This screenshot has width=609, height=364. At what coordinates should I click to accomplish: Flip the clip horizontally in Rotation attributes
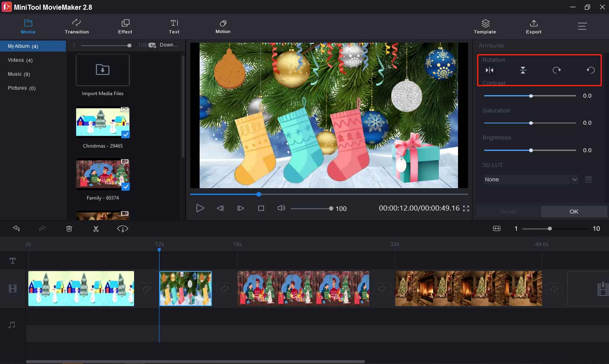coord(489,70)
